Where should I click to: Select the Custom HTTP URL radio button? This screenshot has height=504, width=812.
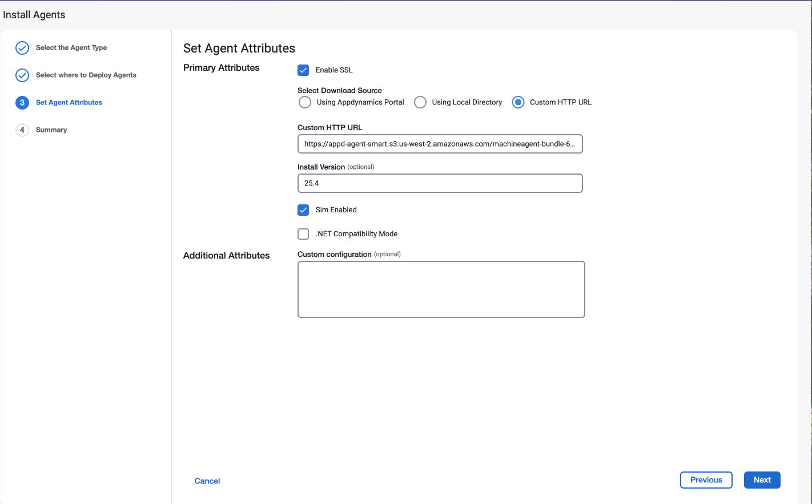pyautogui.click(x=518, y=102)
